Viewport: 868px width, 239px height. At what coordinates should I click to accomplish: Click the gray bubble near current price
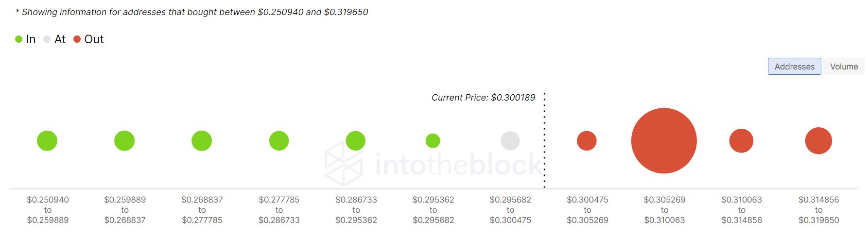click(x=510, y=141)
